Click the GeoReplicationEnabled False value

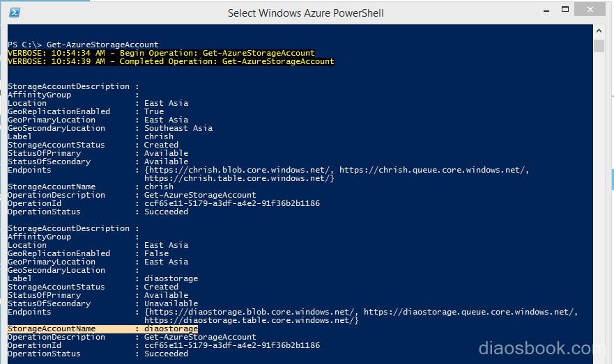pyautogui.click(x=157, y=253)
